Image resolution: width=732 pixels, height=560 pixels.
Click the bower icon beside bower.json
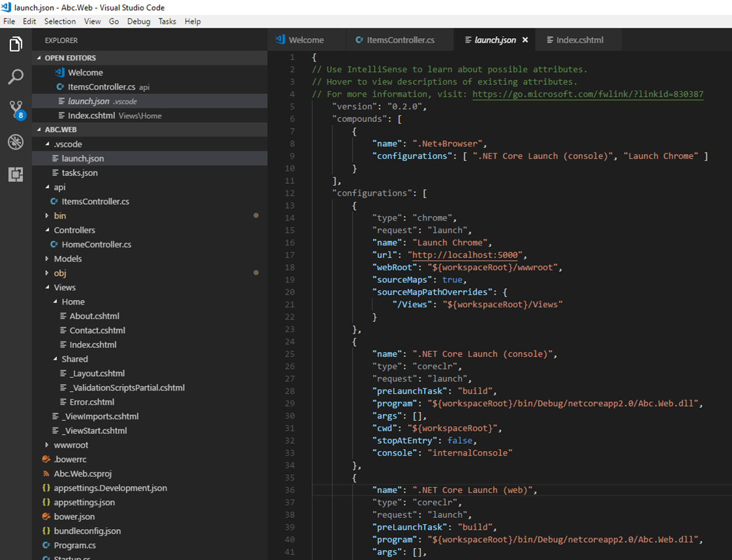pos(46,517)
